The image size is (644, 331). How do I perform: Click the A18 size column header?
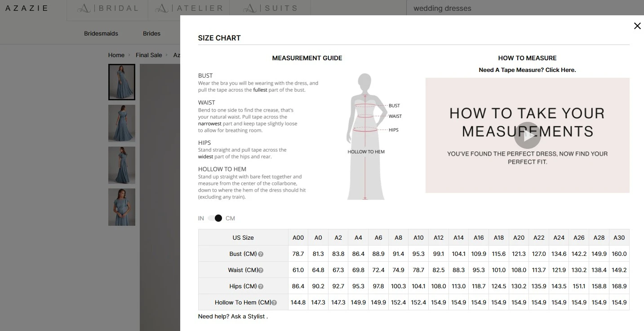[x=499, y=237]
